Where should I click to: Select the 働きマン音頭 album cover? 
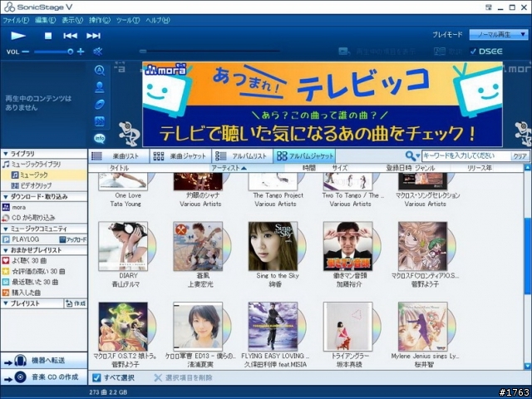coord(348,246)
